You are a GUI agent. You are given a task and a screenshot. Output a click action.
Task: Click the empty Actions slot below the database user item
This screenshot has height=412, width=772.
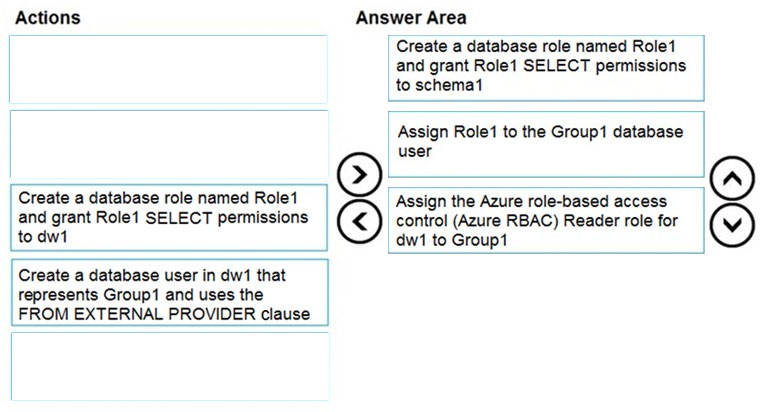[169, 367]
